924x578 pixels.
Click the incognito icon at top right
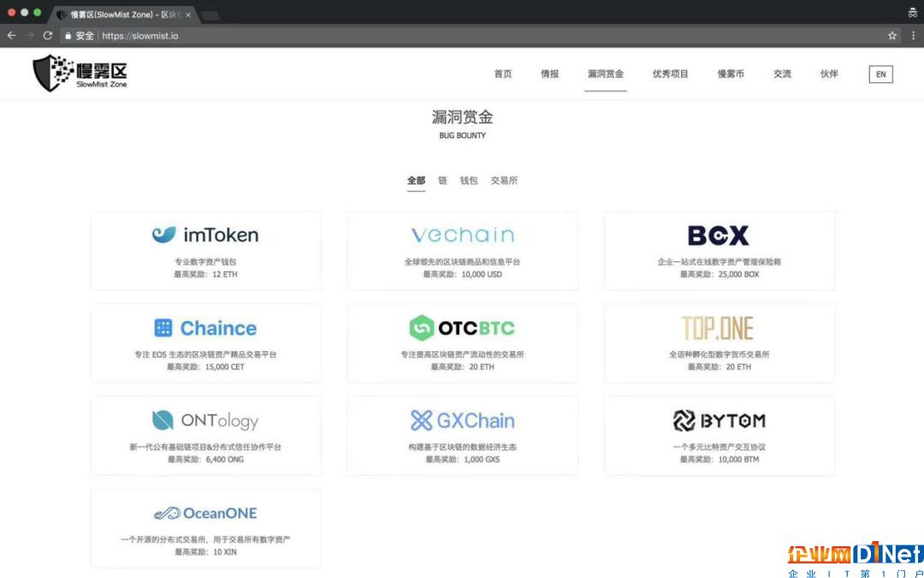click(x=913, y=12)
